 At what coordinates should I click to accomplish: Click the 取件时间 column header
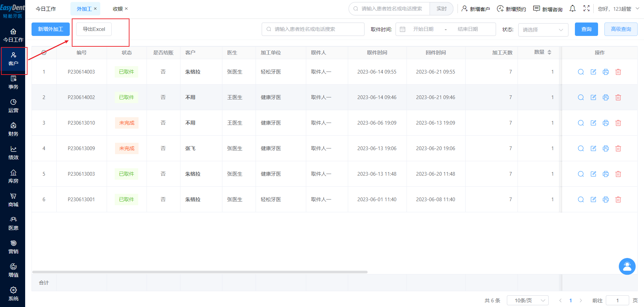click(x=377, y=52)
